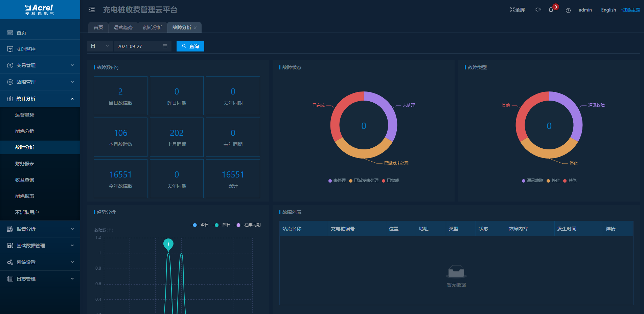Click the 切换主题 link
This screenshot has width=644, height=314.
coord(630,10)
